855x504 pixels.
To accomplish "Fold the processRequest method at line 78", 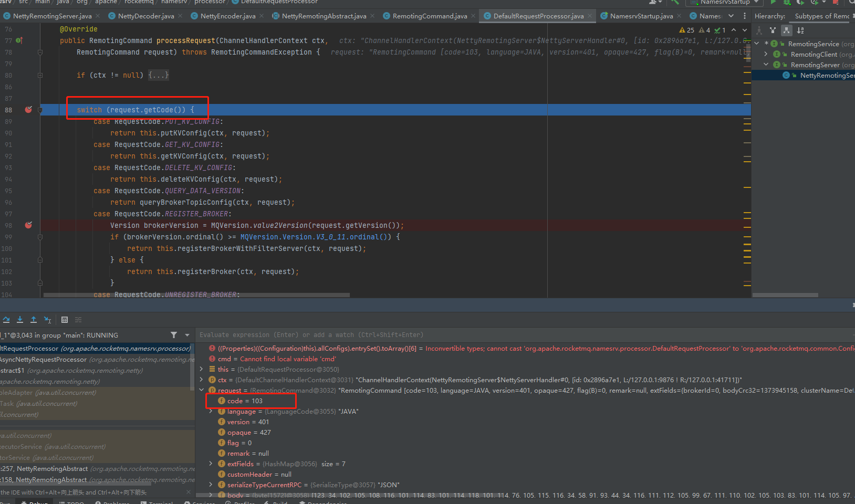I will coord(40,52).
